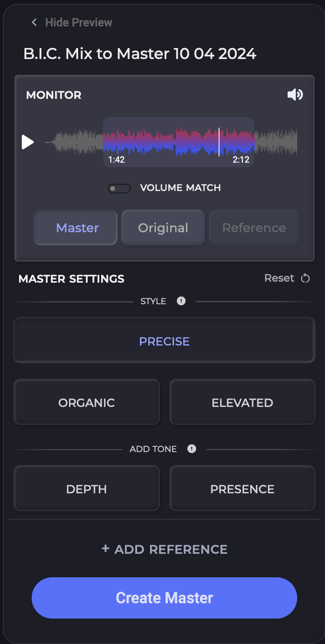The width and height of the screenshot is (325, 644).
Task: Select the Precise mastering style
Action: tap(164, 341)
